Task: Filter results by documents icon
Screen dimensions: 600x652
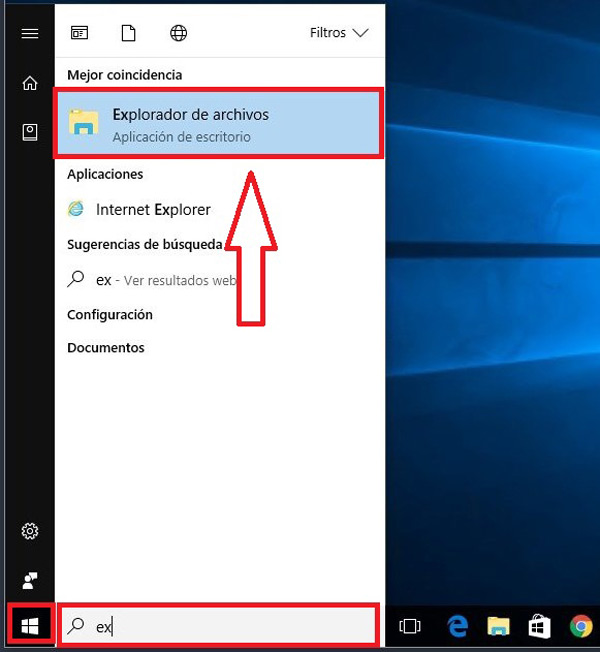Action: [128, 33]
